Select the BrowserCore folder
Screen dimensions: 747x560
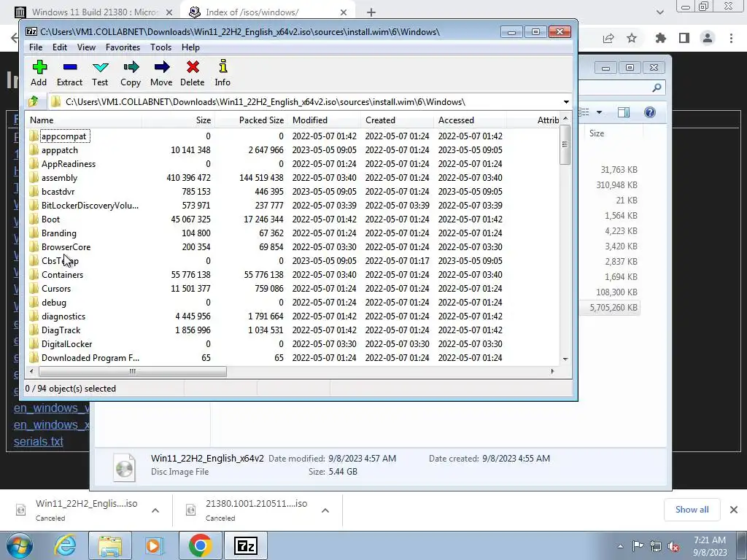66,246
